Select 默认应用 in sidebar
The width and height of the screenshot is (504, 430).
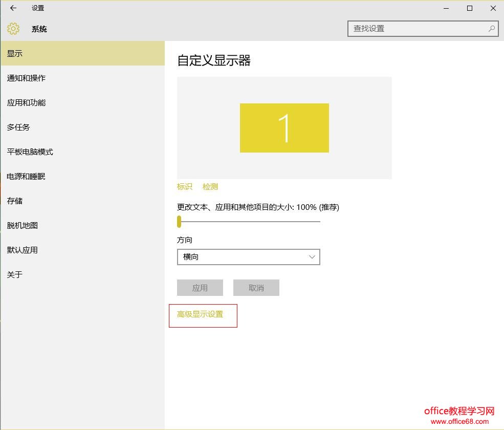coord(23,250)
